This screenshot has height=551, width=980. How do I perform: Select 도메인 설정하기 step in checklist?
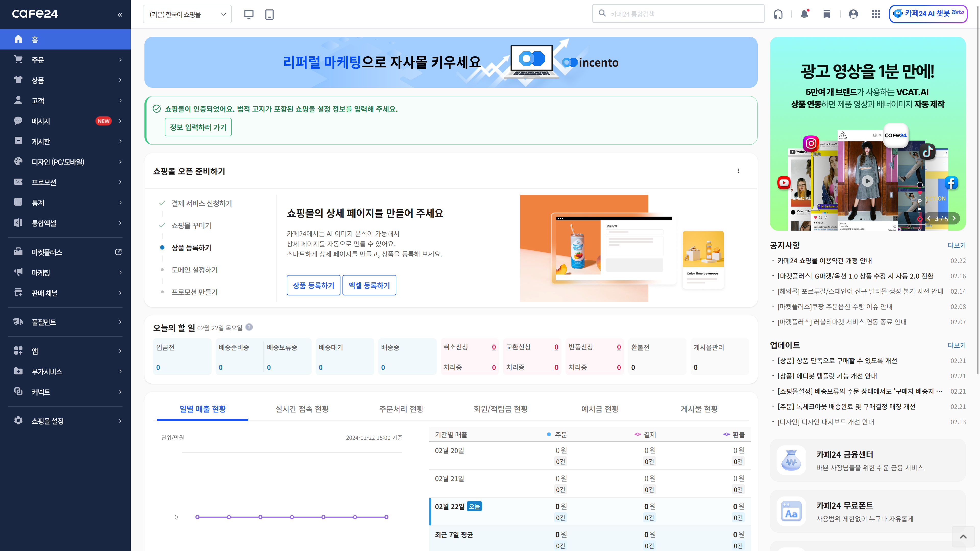[x=194, y=270]
